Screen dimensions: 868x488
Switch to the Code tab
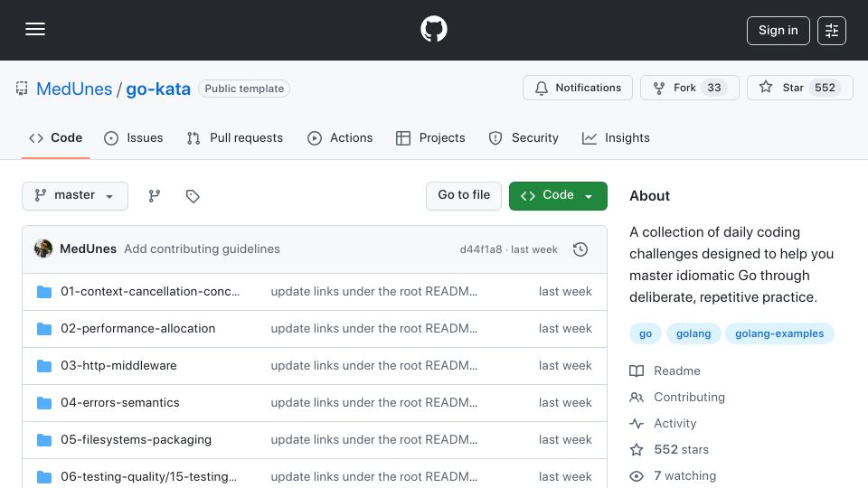coord(55,137)
